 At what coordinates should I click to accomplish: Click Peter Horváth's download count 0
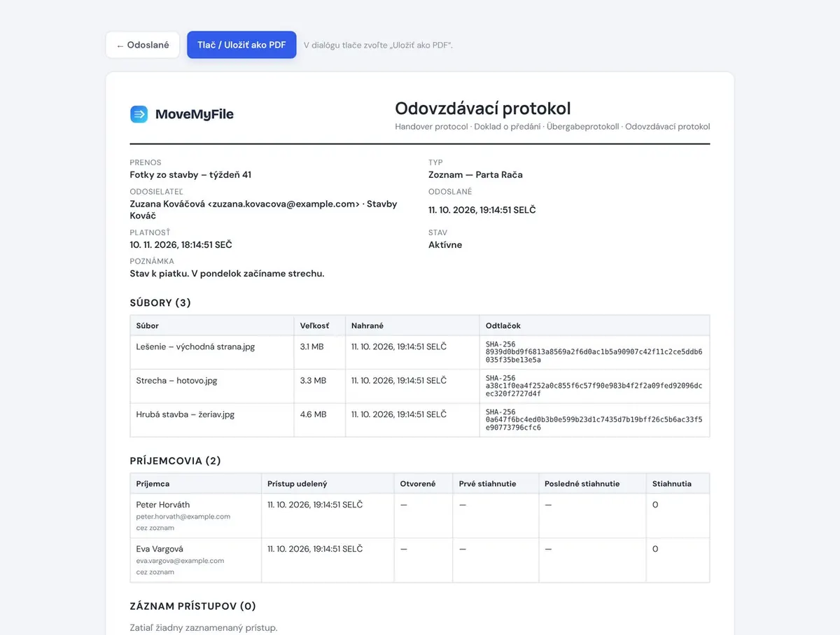655,505
